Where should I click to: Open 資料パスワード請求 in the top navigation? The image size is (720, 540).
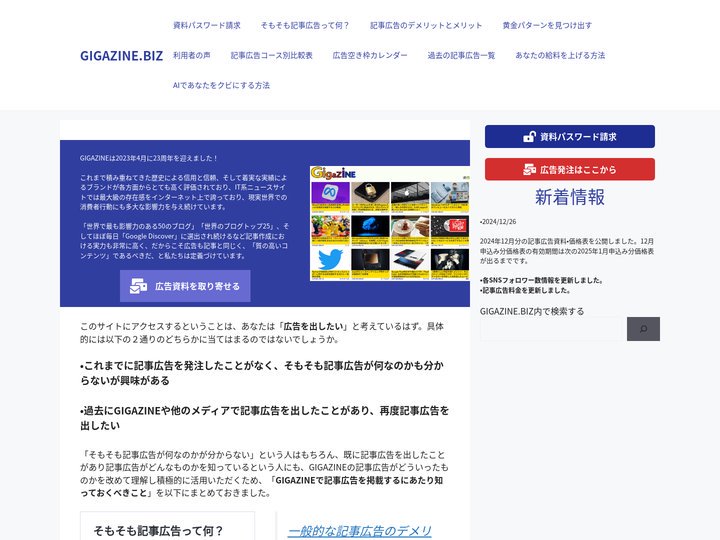pyautogui.click(x=207, y=25)
